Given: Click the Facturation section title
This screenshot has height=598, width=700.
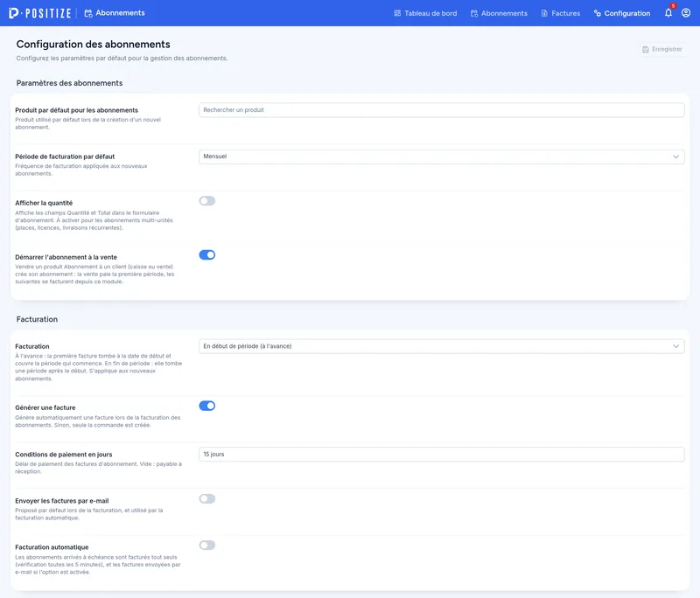Looking at the screenshot, I should click(37, 319).
